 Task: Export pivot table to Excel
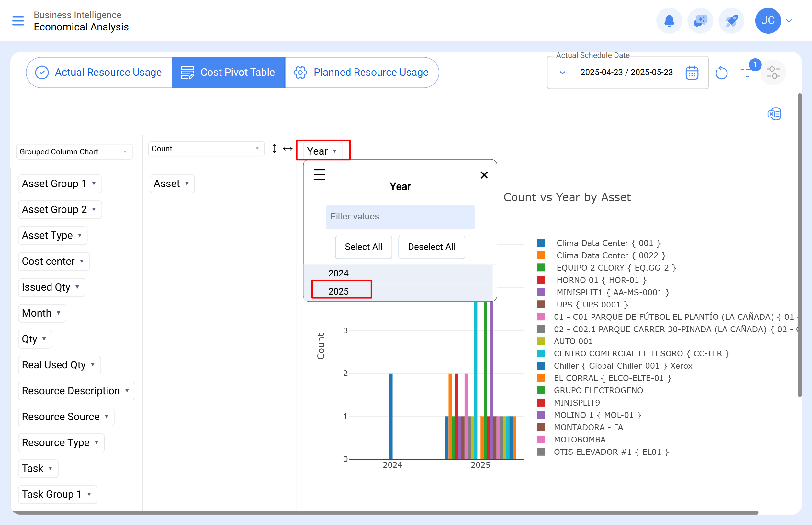click(x=774, y=114)
